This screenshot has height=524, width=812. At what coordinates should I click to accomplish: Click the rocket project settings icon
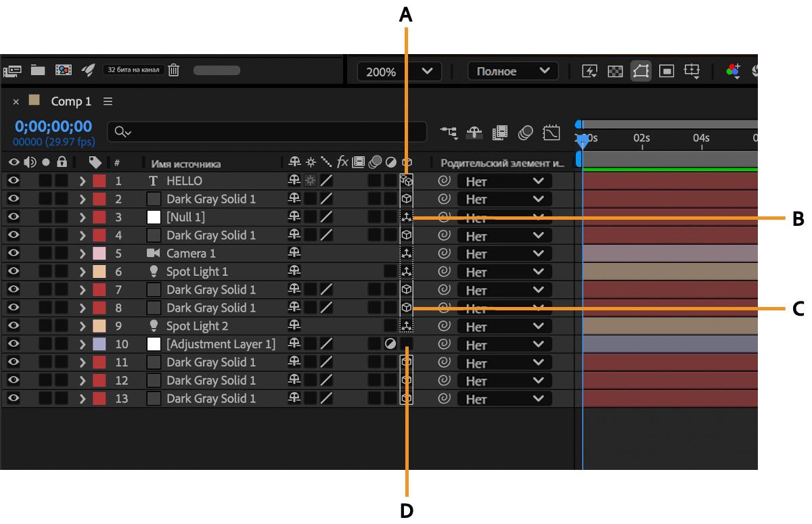(88, 70)
